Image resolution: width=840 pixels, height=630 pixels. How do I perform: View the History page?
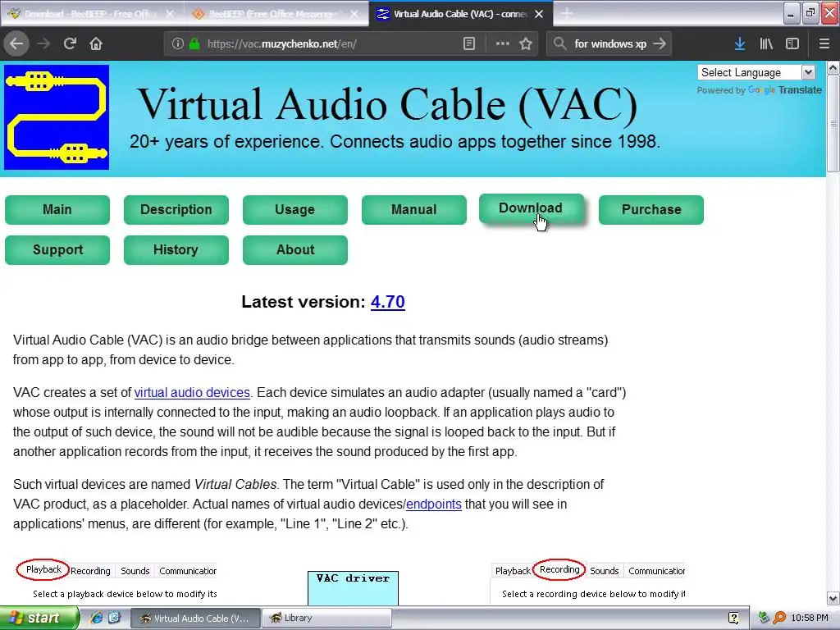pyautogui.click(x=176, y=249)
